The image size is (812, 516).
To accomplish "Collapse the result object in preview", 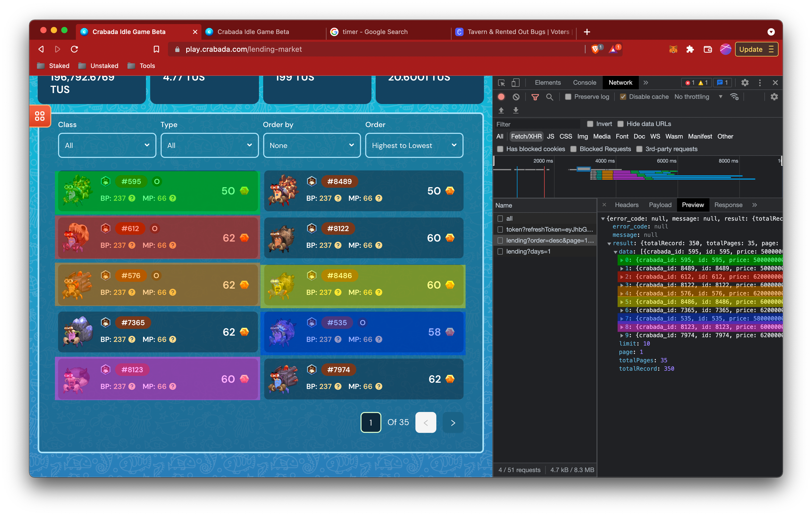I will point(609,243).
